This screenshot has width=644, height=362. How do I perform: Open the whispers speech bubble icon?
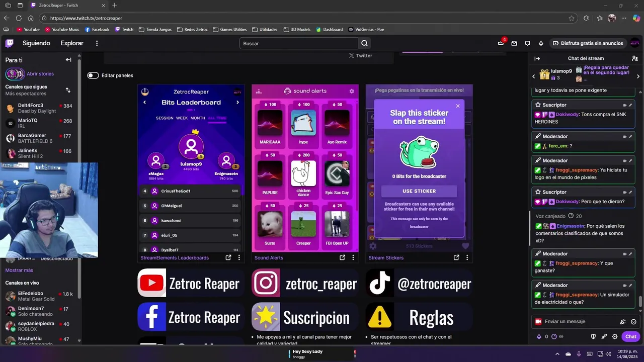(527, 43)
